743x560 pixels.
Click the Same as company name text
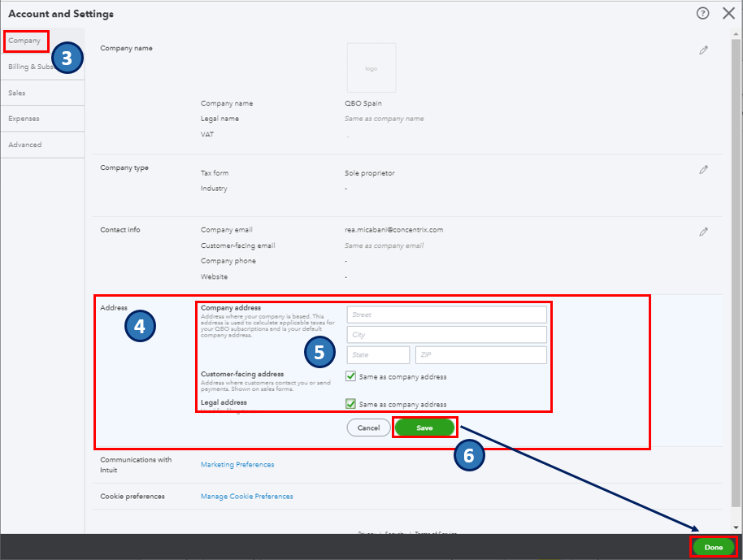(x=385, y=119)
